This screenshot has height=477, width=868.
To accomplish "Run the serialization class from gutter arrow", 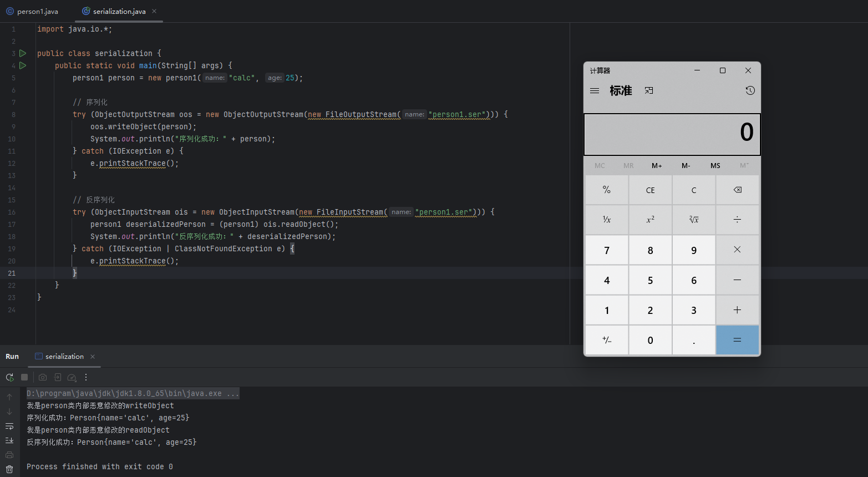I will (23, 53).
